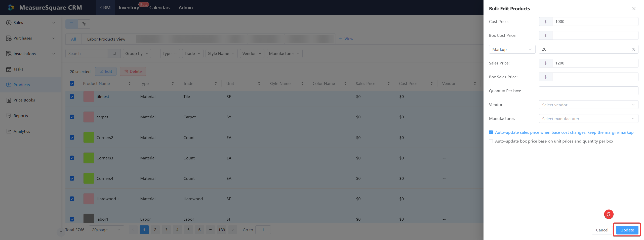The width and height of the screenshot is (644, 240).
Task: Open Analytics in the sidebar
Action: click(x=30, y=131)
